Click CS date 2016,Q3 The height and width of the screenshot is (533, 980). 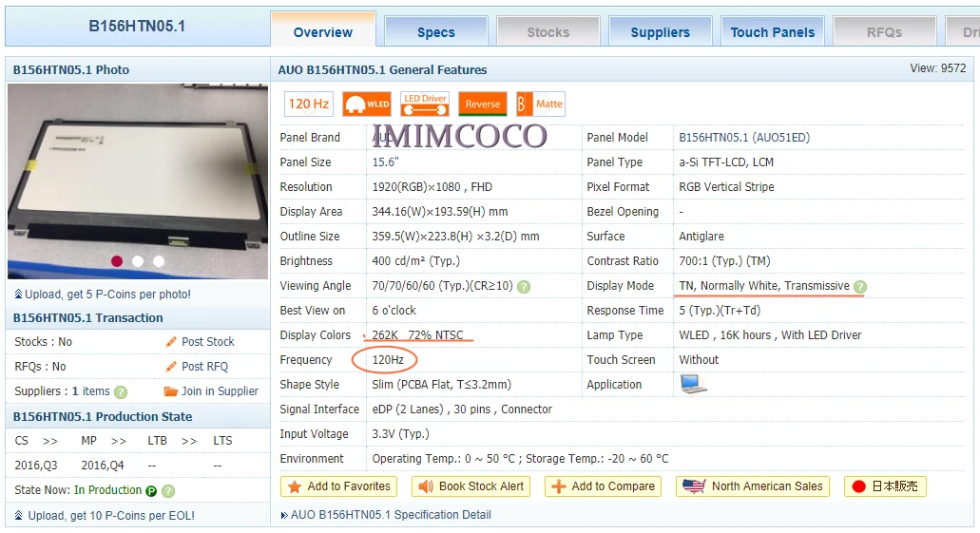35,466
